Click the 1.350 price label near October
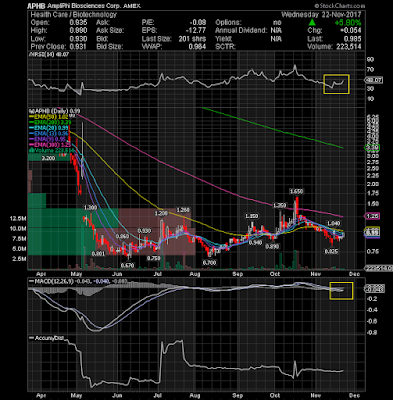The width and height of the screenshot is (393, 400). point(279,205)
